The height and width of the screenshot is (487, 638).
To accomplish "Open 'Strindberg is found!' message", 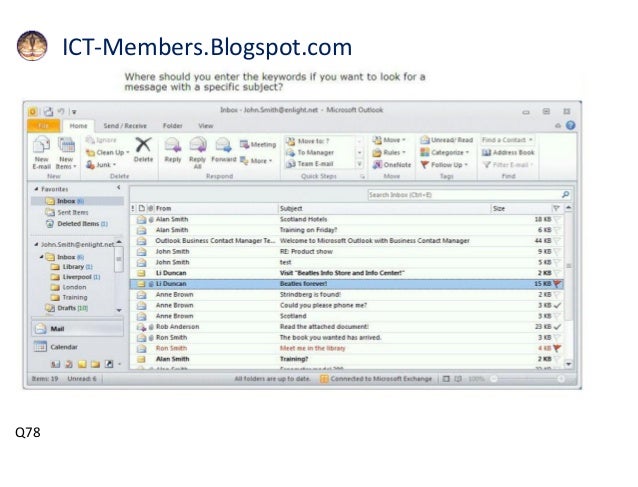I will 347,295.
